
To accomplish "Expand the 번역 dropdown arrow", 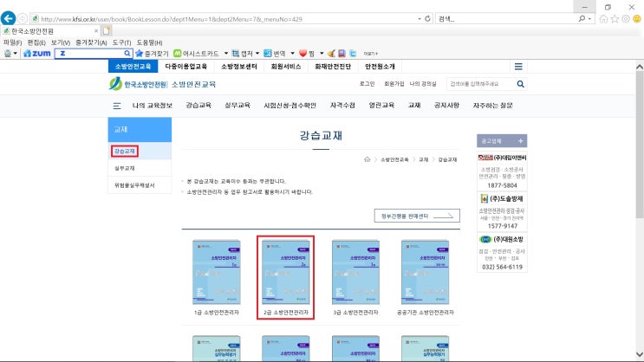I will (x=292, y=54).
